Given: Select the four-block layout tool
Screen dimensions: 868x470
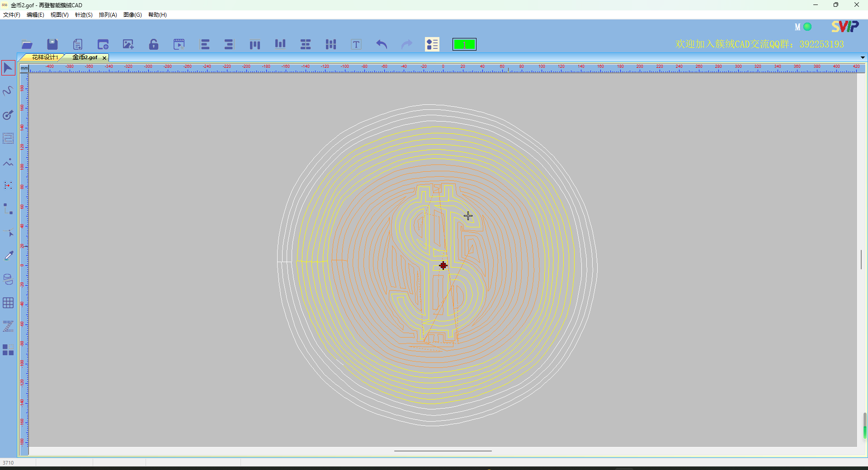Looking at the screenshot, I should pos(8,350).
